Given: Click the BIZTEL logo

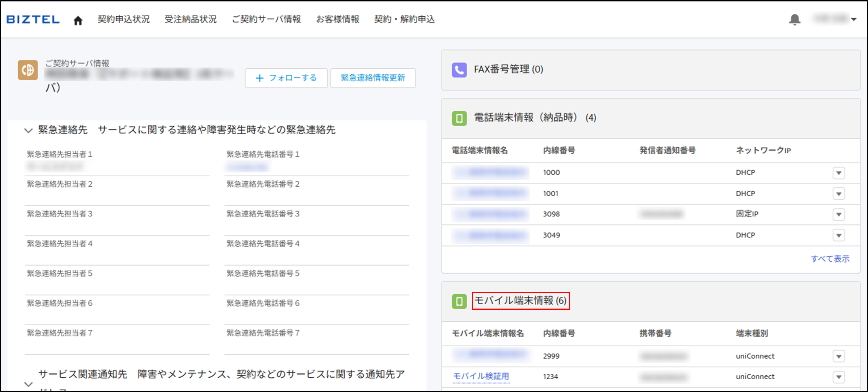Looking at the screenshot, I should click(33, 19).
